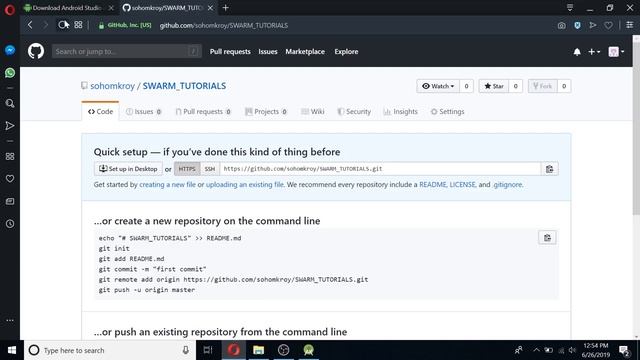Open WhatsApp in the Opera sidebar
The height and width of the screenshot is (360, 640).
(10, 73)
